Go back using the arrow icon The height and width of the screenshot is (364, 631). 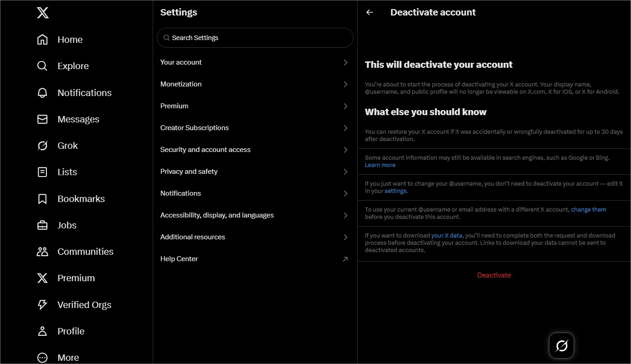coord(369,13)
